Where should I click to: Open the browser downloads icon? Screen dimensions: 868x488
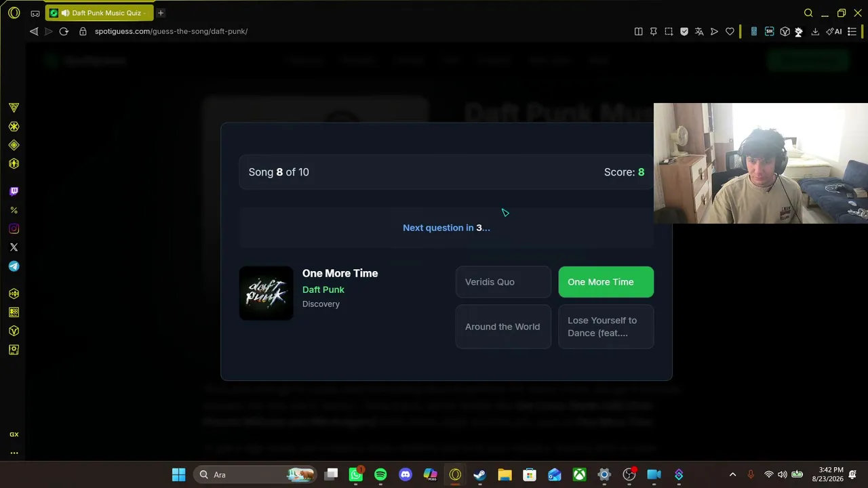815,31
